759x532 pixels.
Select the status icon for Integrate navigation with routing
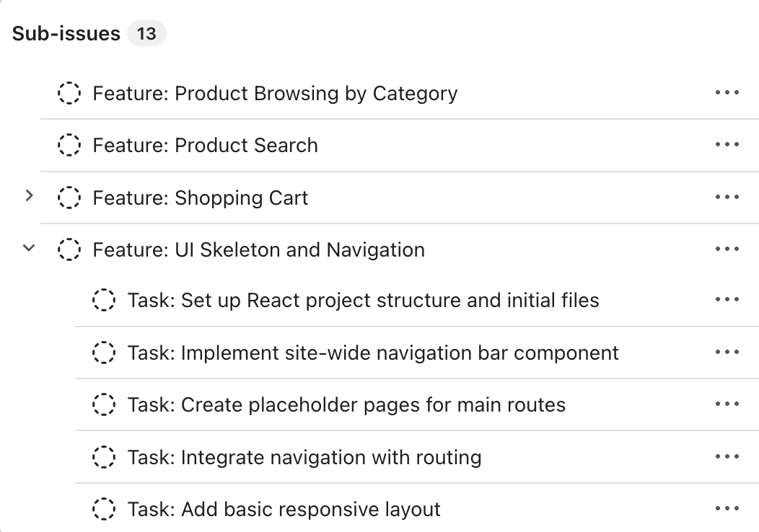pyautogui.click(x=105, y=457)
